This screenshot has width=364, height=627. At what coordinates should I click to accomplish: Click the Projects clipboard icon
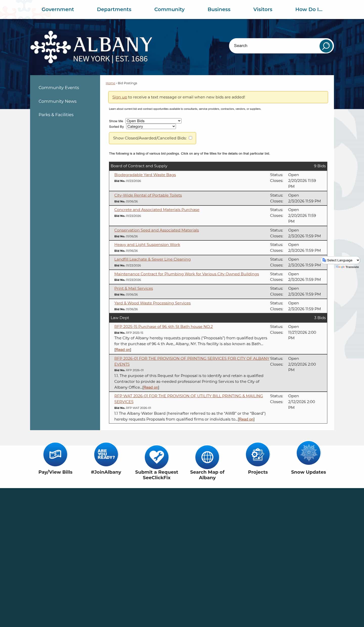[x=258, y=454]
